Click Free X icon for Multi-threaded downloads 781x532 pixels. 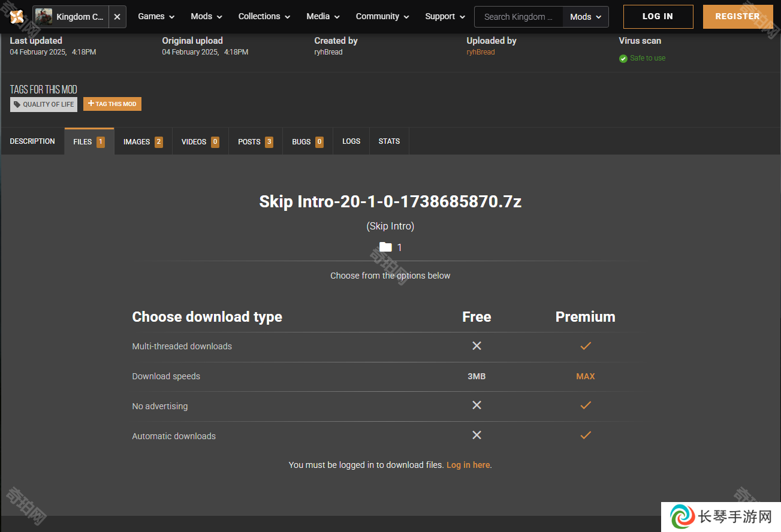tap(477, 346)
